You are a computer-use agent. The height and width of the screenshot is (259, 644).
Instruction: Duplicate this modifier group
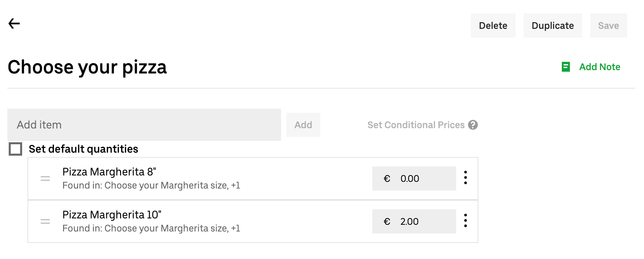pos(552,25)
